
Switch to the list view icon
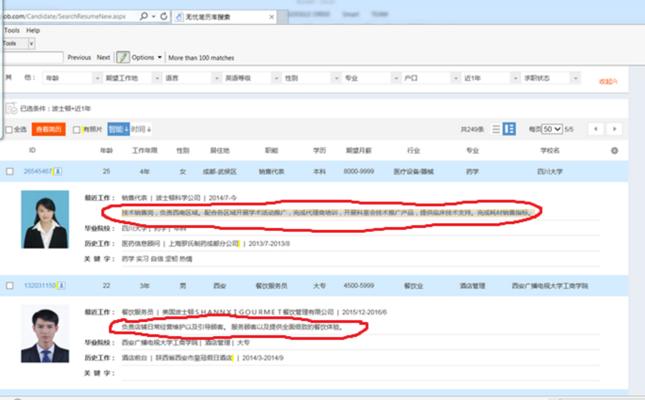496,129
